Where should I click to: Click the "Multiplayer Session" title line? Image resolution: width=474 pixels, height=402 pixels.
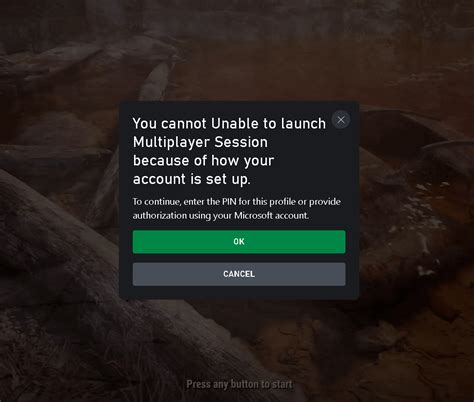200,142
